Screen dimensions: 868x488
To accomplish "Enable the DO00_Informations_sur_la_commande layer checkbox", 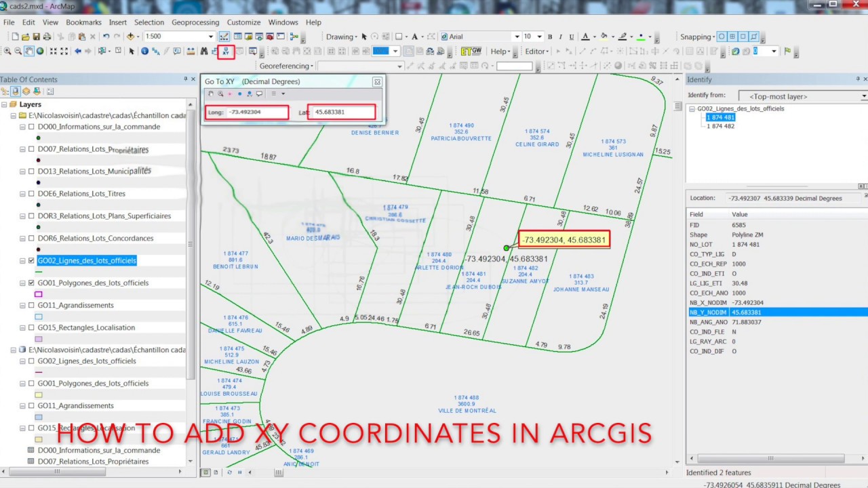I will pyautogui.click(x=31, y=127).
